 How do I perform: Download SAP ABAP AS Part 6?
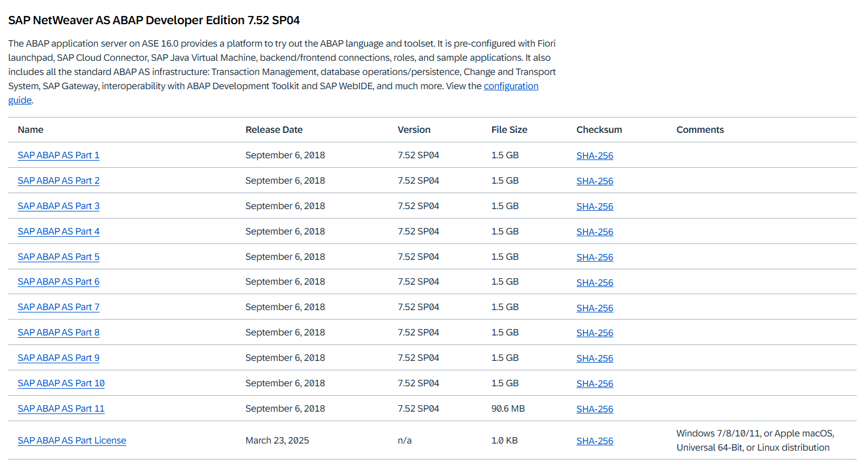point(58,282)
